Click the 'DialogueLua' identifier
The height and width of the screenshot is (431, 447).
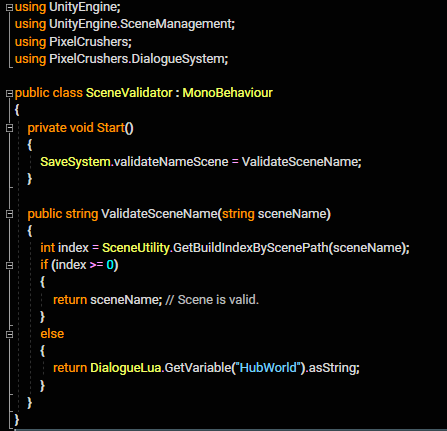coord(126,368)
